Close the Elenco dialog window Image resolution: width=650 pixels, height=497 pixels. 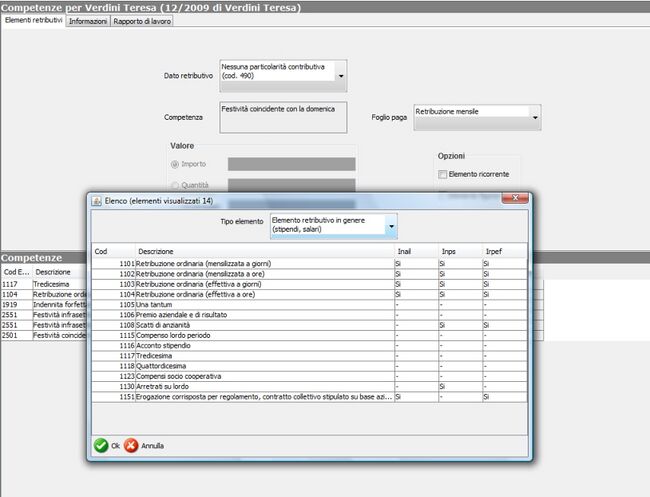tap(517, 200)
